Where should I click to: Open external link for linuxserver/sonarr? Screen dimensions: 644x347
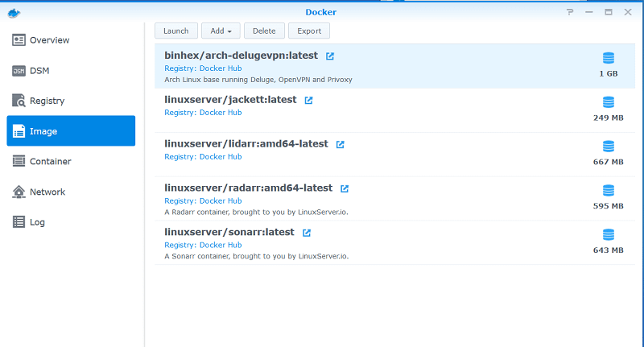[307, 233]
